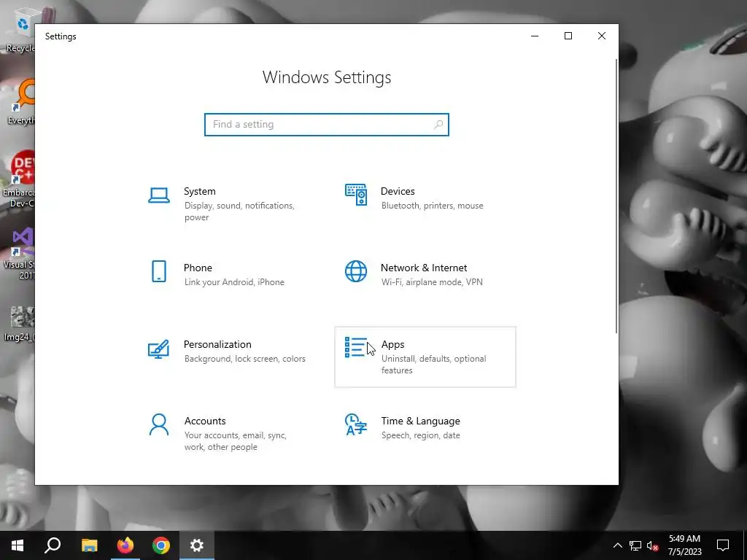
Task: Open the Network & Internet globe icon
Action: click(356, 271)
